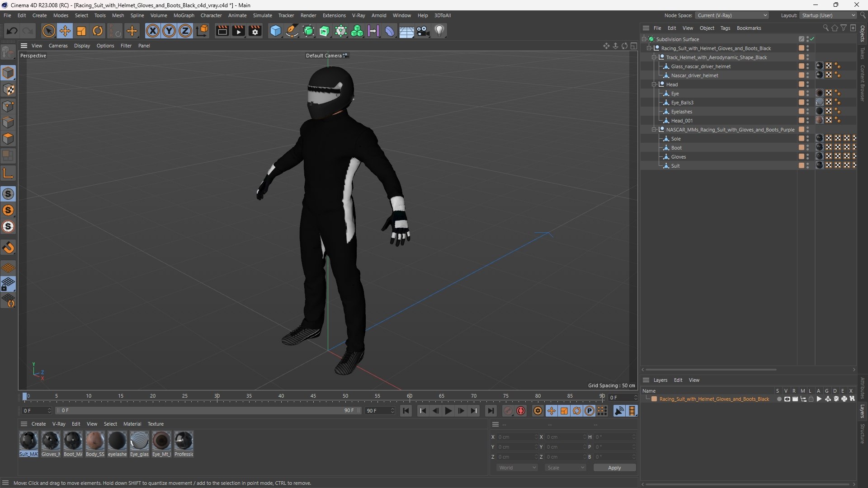Select the Suit_MAT material swatch
868x488 pixels.
28,444
